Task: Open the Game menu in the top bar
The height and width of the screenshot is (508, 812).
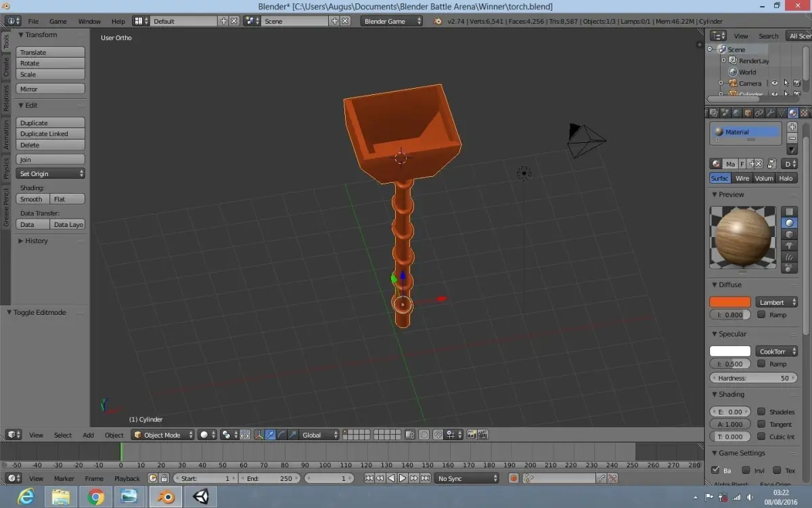Action: tap(58, 21)
